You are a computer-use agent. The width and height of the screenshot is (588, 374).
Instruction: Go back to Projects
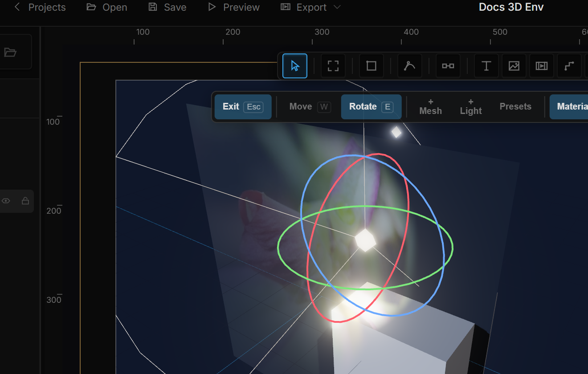tap(40, 7)
